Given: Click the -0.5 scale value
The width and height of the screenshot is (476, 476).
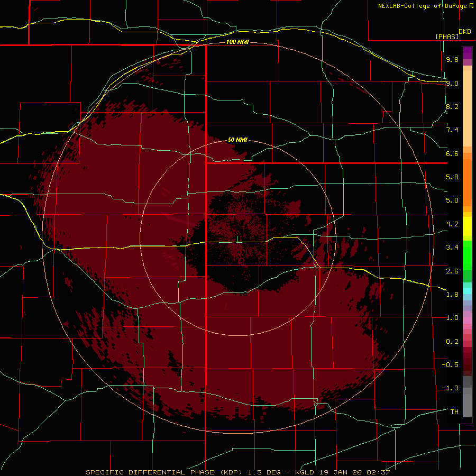Looking at the screenshot, I should coord(450,365).
